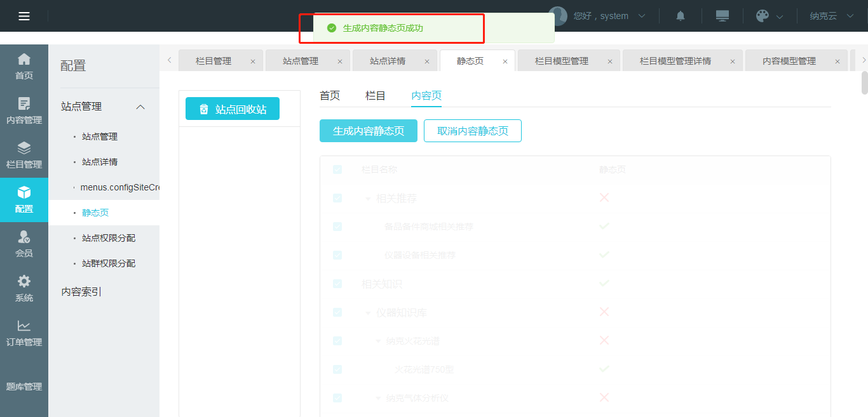
Task: Open 内容管理 in sidebar
Action: tap(24, 111)
